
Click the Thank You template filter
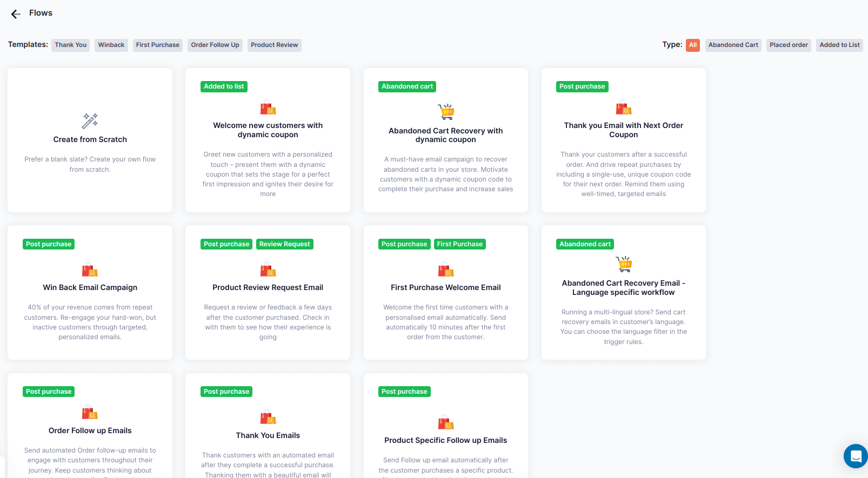tap(70, 45)
